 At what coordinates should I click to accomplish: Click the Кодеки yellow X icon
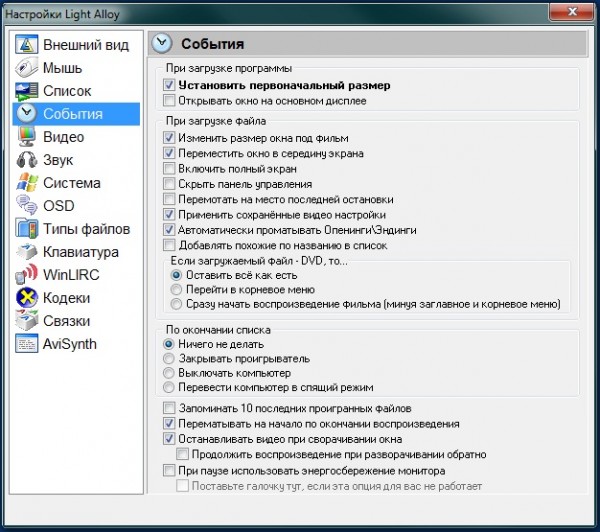tap(26, 297)
